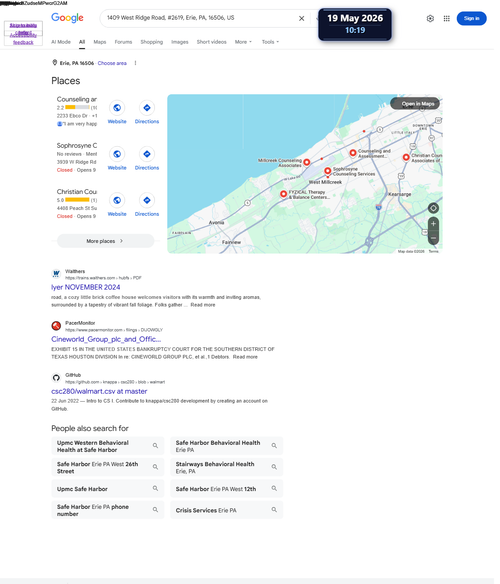The height and width of the screenshot is (584, 500).
Task: Search Stairways Behavioral Health suggestion
Action: point(227,467)
